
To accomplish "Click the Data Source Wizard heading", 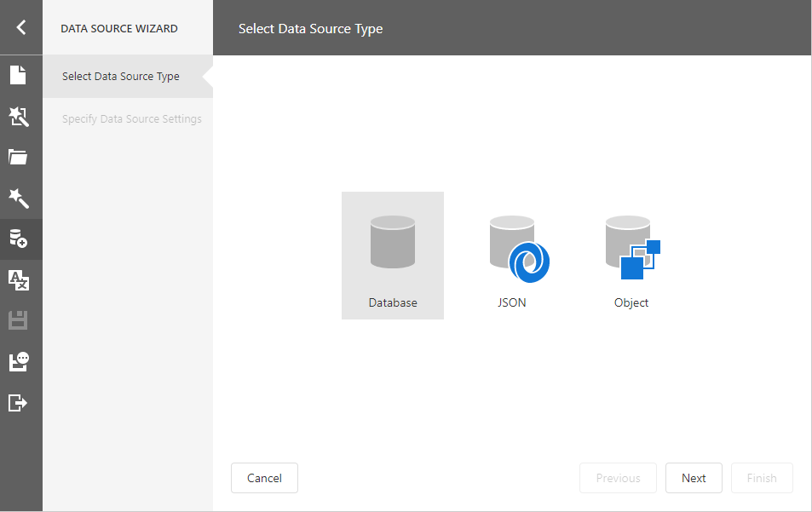I will click(119, 28).
